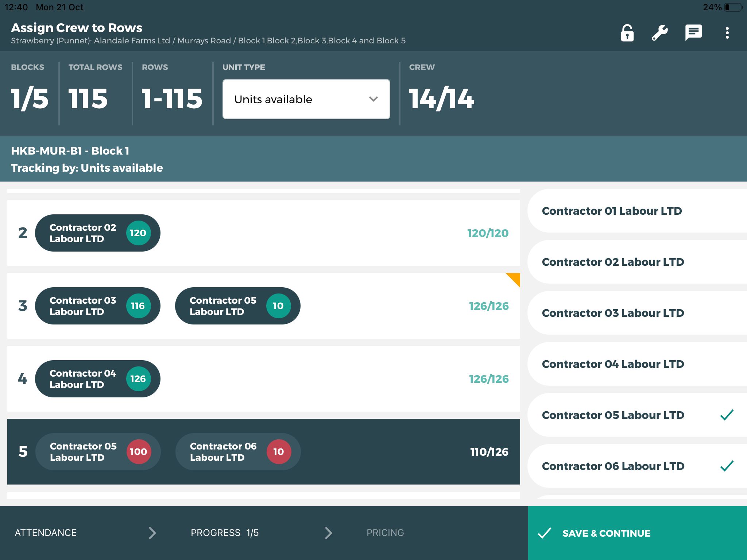Click the wrench settings icon
Screen dimensions: 747x560
click(x=659, y=32)
